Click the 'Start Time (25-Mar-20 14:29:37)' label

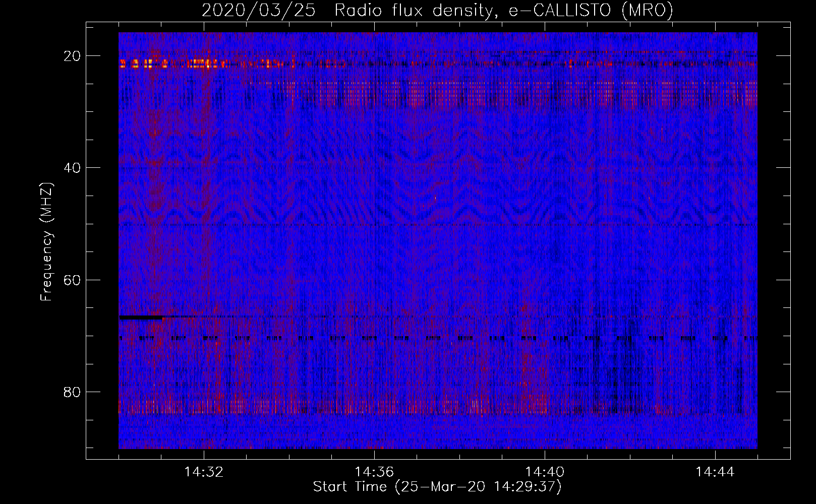(x=437, y=487)
